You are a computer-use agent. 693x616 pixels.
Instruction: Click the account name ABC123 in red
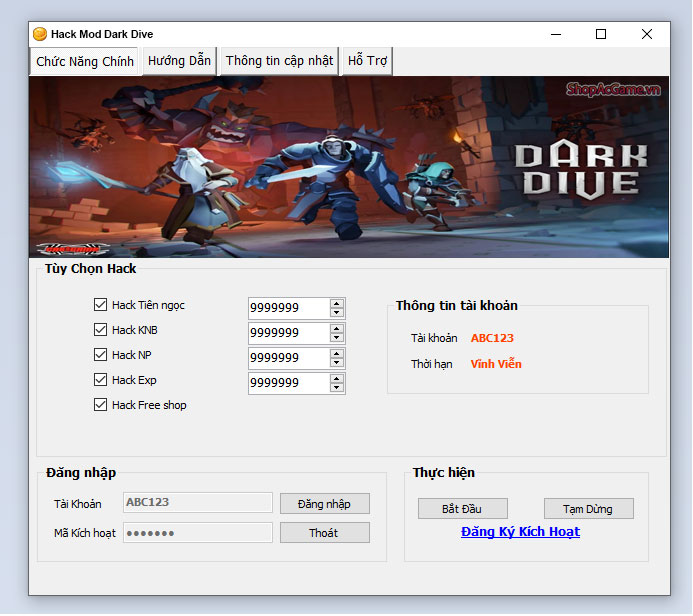pyautogui.click(x=492, y=338)
